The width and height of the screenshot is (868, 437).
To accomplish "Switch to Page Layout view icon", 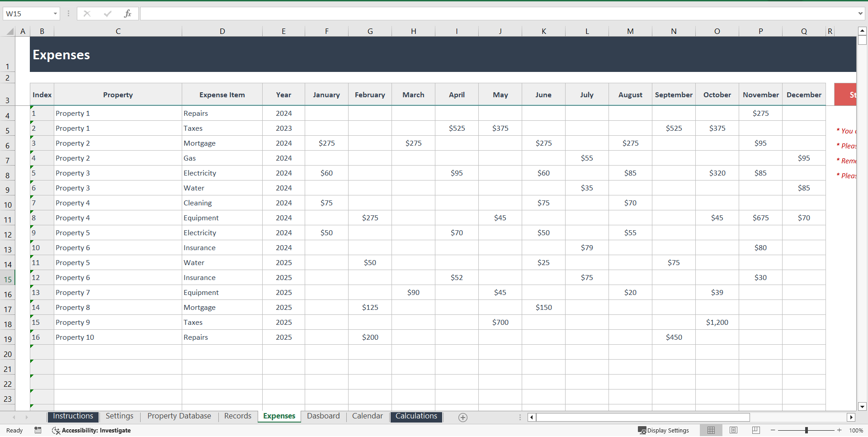I will pos(733,430).
